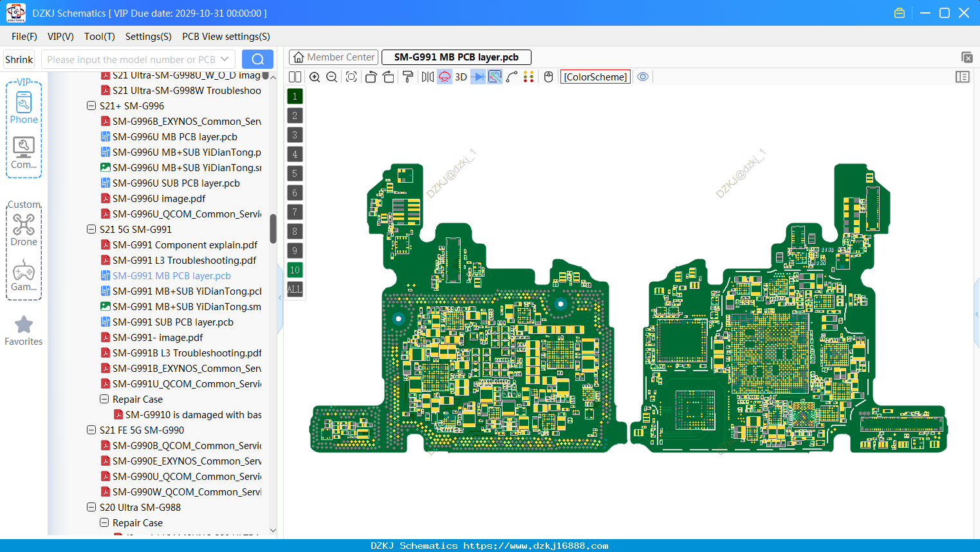The height and width of the screenshot is (552, 980).
Task: Click the mouse settings icon
Action: [x=548, y=77]
